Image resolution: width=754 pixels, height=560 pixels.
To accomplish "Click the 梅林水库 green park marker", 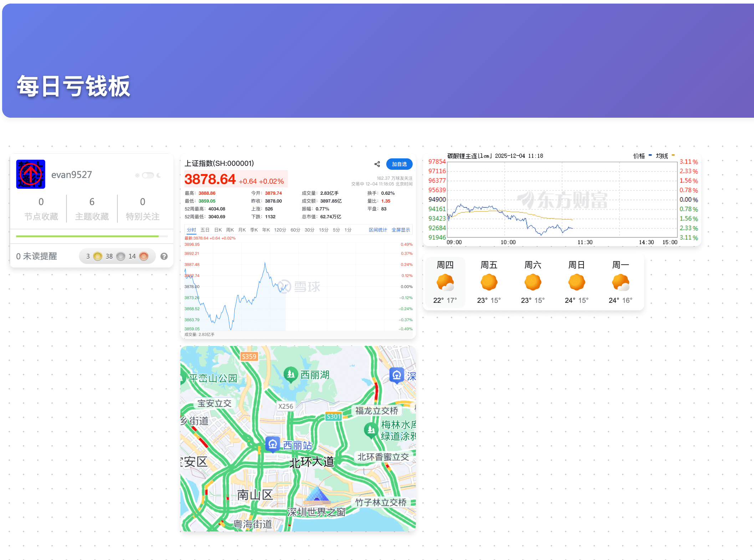I will click(x=371, y=429).
